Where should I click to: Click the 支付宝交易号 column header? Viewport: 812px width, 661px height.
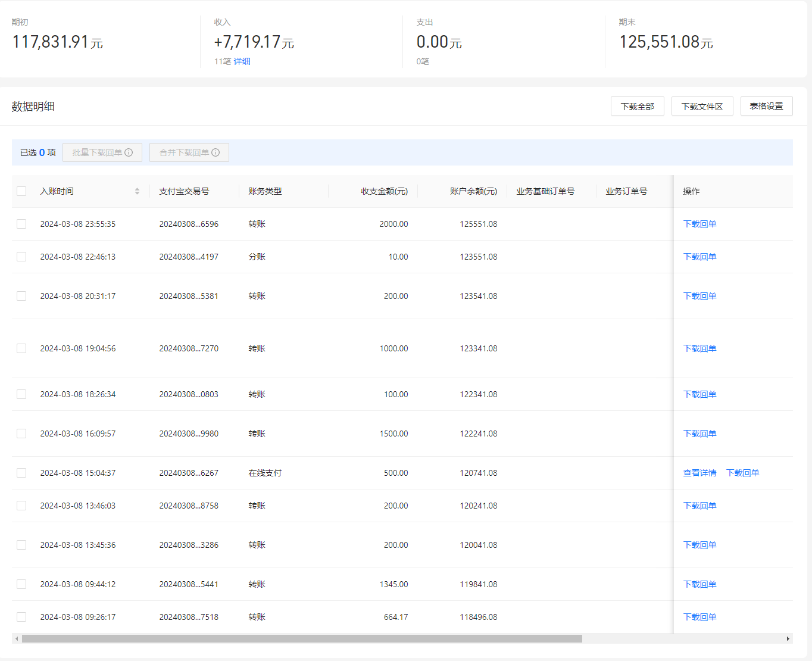tap(184, 191)
